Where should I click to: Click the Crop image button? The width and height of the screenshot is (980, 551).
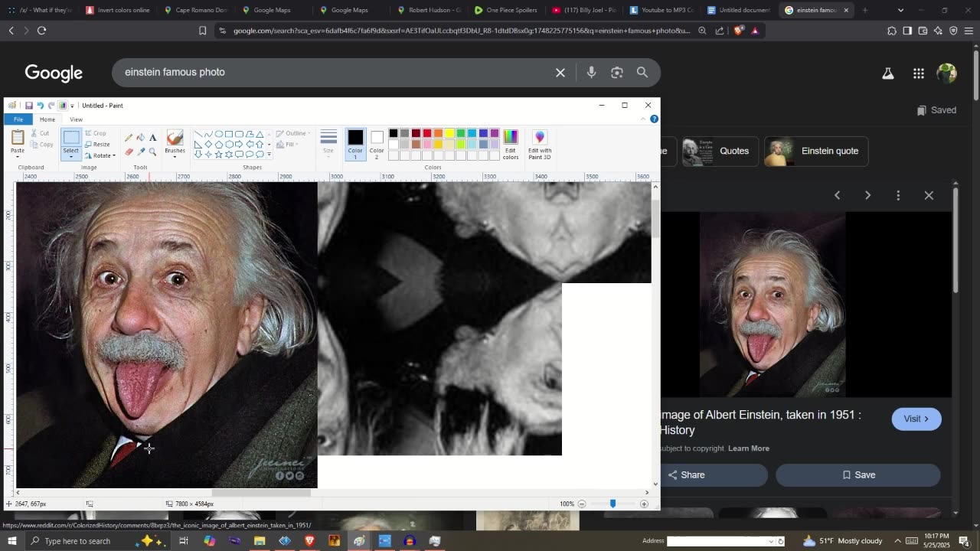click(96, 133)
